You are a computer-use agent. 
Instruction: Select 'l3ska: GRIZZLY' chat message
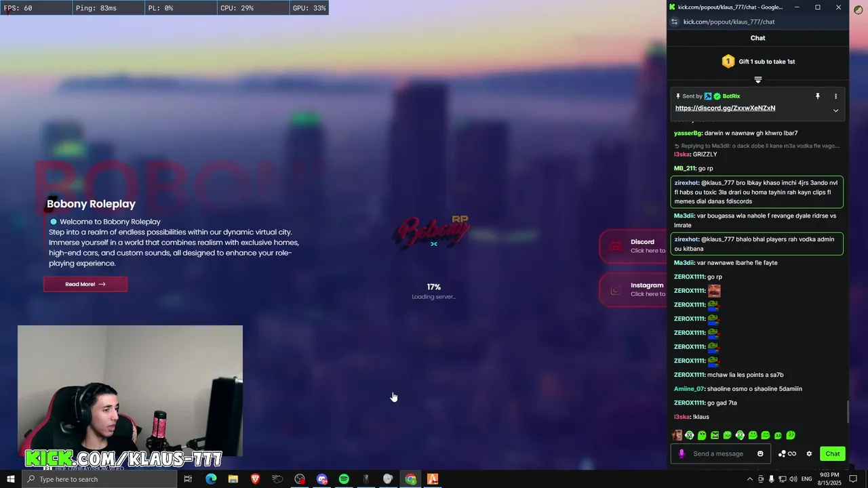click(x=696, y=155)
